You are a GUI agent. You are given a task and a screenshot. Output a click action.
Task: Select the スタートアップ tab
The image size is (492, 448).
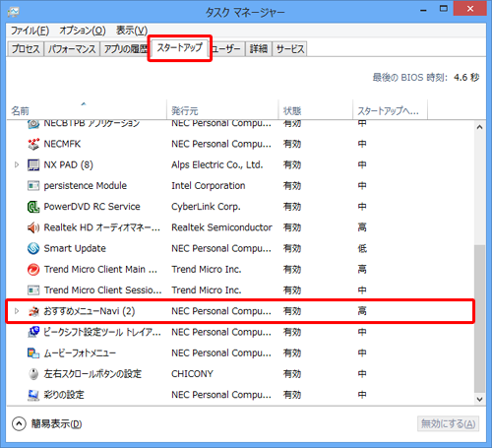(180, 48)
